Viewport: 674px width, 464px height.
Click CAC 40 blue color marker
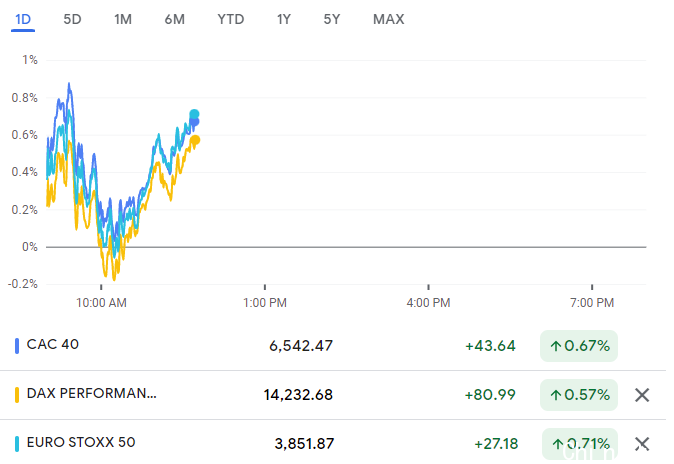click(17, 346)
